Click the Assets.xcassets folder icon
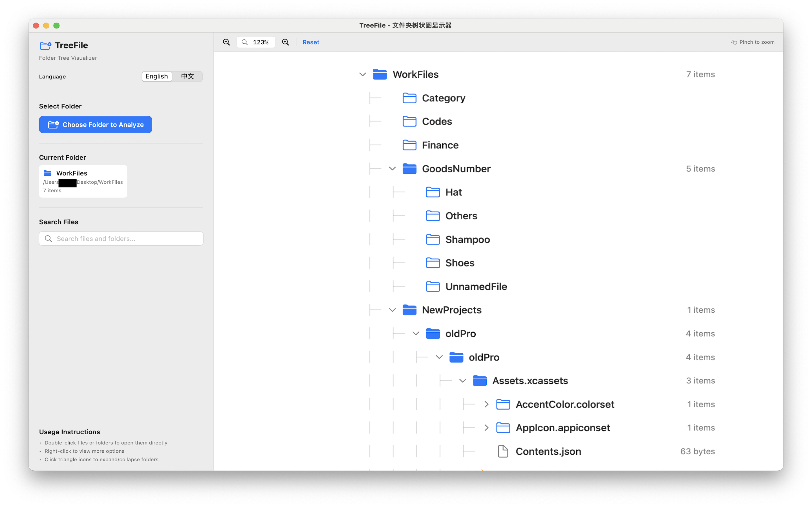 (480, 381)
